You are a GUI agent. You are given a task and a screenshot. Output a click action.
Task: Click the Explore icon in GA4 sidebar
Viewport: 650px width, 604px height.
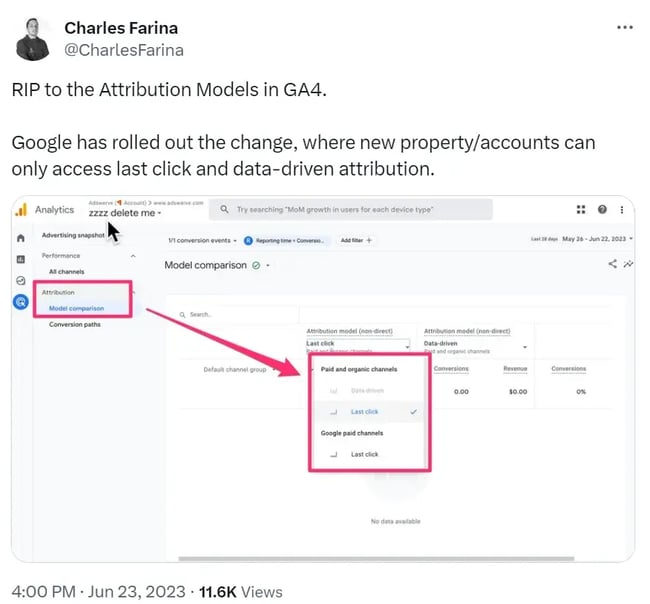[21, 281]
